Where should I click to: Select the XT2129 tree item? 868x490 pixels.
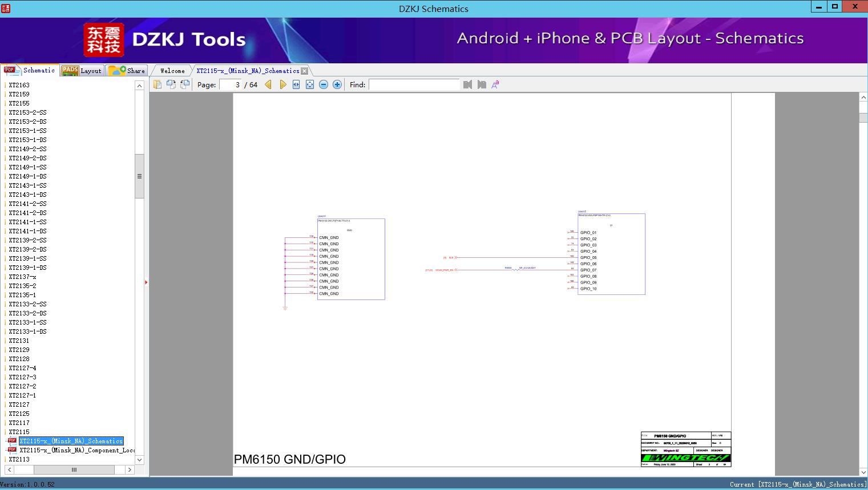[19, 350]
